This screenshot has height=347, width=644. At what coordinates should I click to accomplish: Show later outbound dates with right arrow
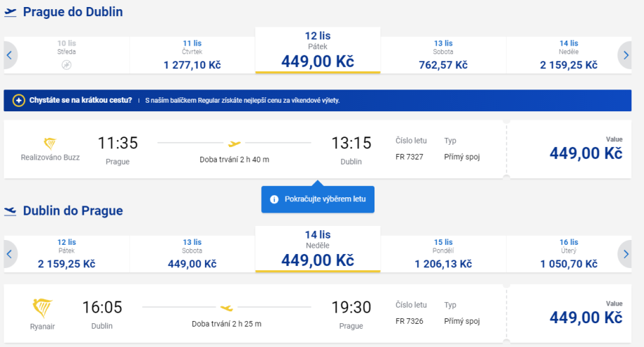[x=626, y=55]
